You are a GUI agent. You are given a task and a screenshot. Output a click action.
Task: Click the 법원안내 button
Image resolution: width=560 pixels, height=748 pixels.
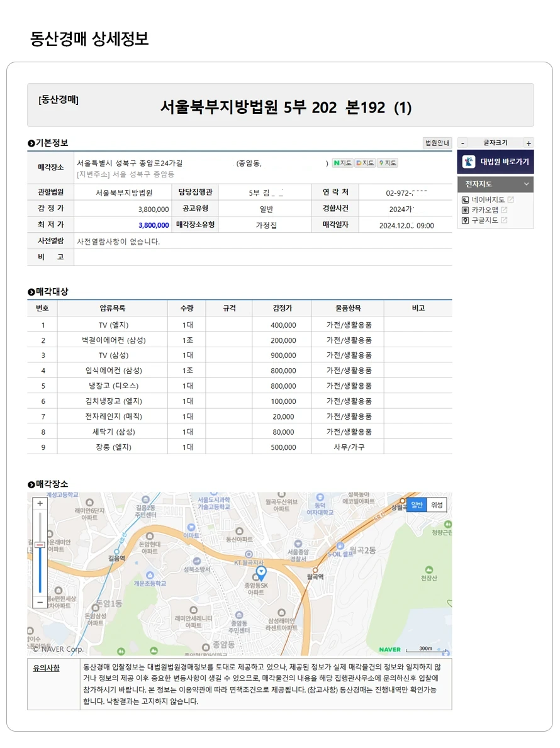click(x=437, y=143)
